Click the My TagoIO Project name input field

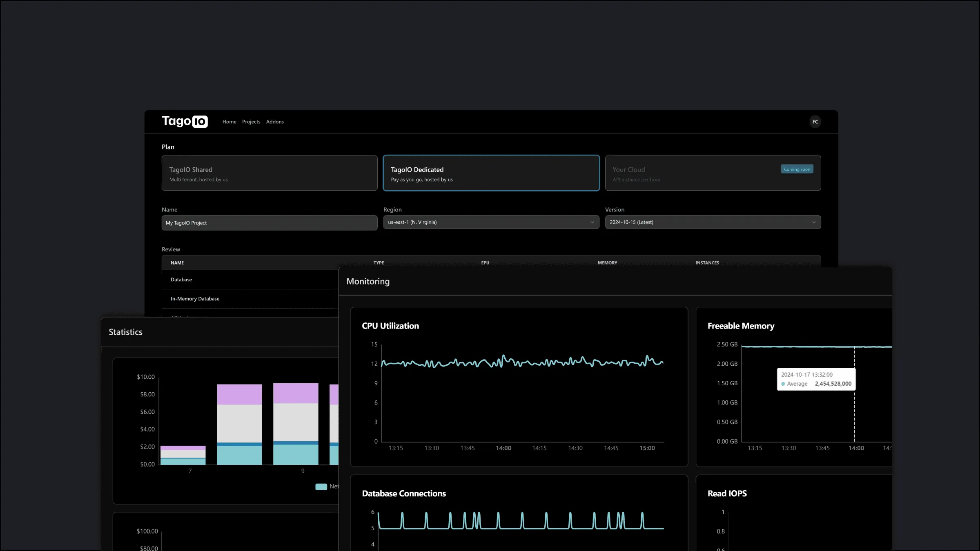point(269,223)
